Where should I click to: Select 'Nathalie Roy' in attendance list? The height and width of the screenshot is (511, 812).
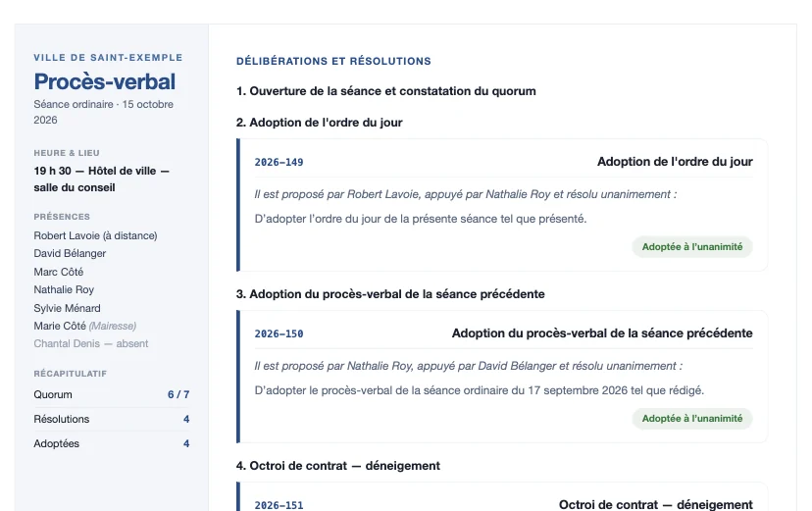[x=64, y=289]
